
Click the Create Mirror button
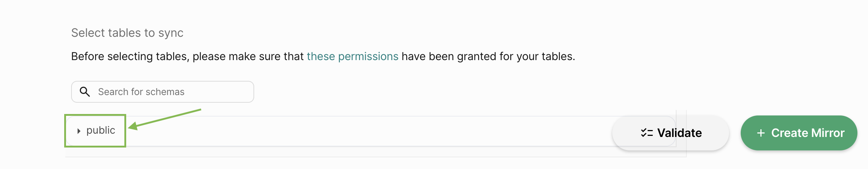(799, 133)
